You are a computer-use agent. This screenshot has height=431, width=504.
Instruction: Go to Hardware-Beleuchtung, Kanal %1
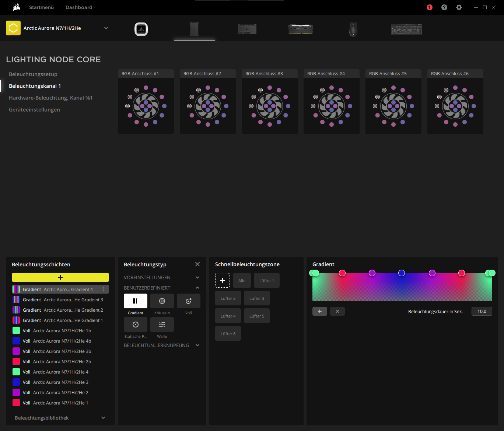[x=51, y=98]
